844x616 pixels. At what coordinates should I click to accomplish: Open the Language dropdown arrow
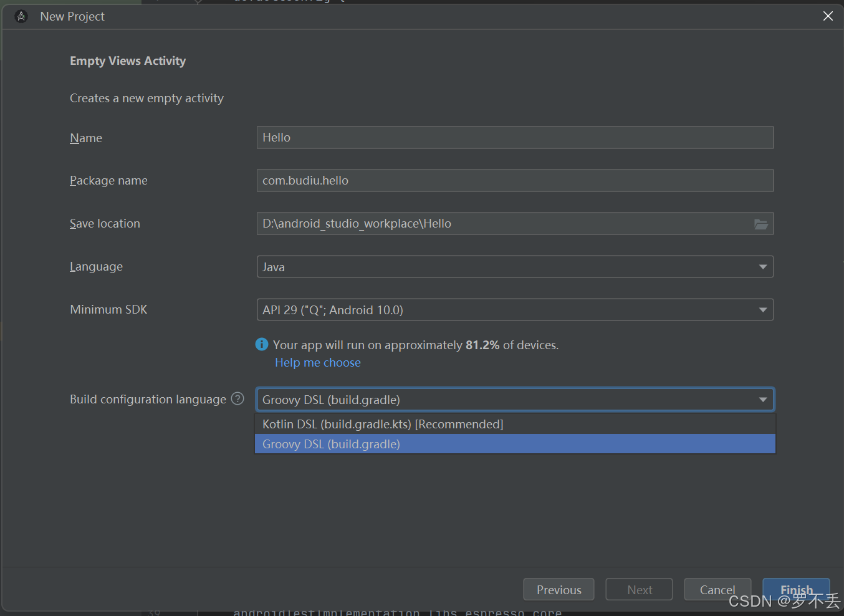tap(763, 267)
